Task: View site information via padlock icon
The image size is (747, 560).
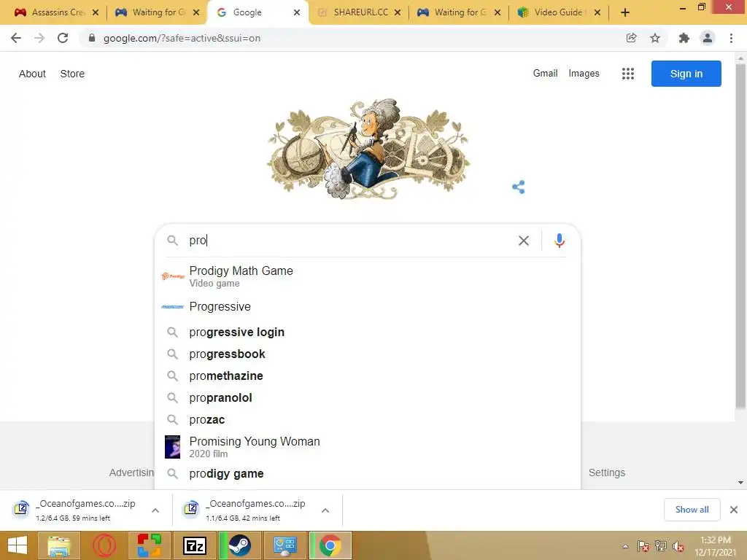Action: coord(92,38)
